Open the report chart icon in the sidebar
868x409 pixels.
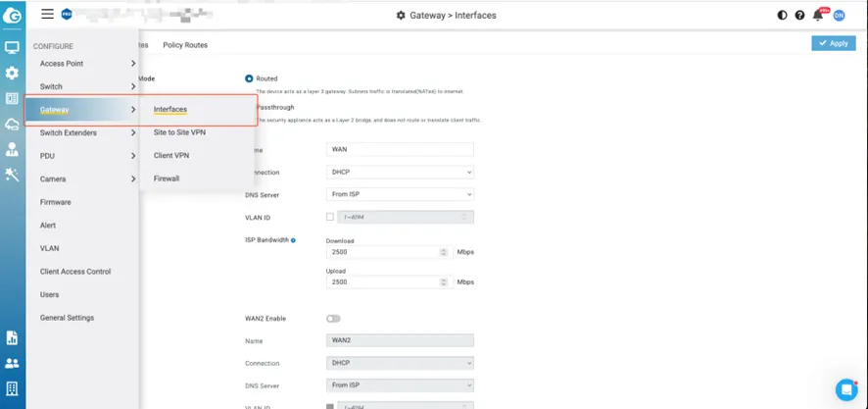coord(12,337)
